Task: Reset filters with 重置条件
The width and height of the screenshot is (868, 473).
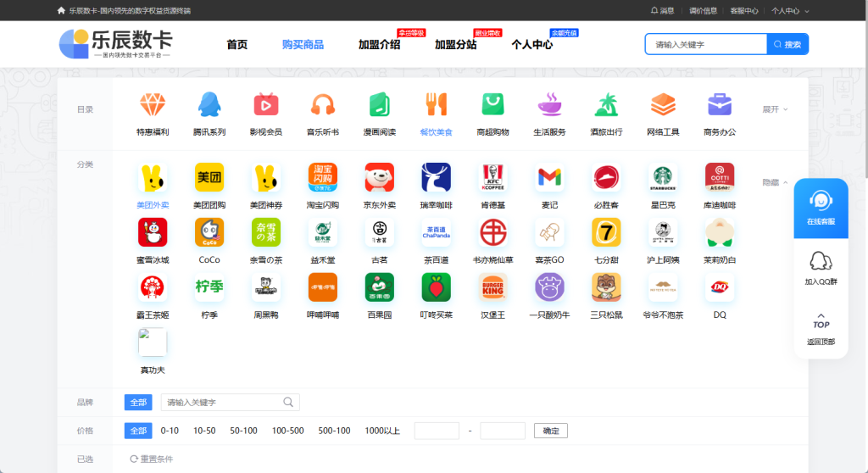Action: tap(151, 459)
